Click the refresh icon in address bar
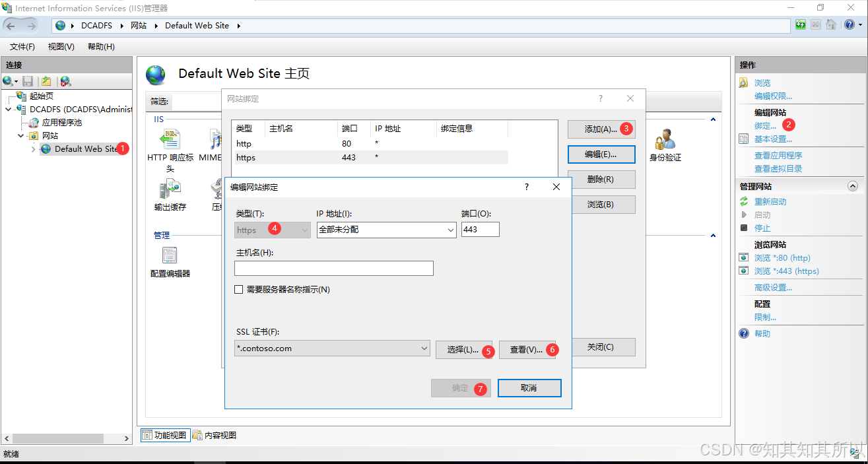The image size is (868, 464). 801,25
